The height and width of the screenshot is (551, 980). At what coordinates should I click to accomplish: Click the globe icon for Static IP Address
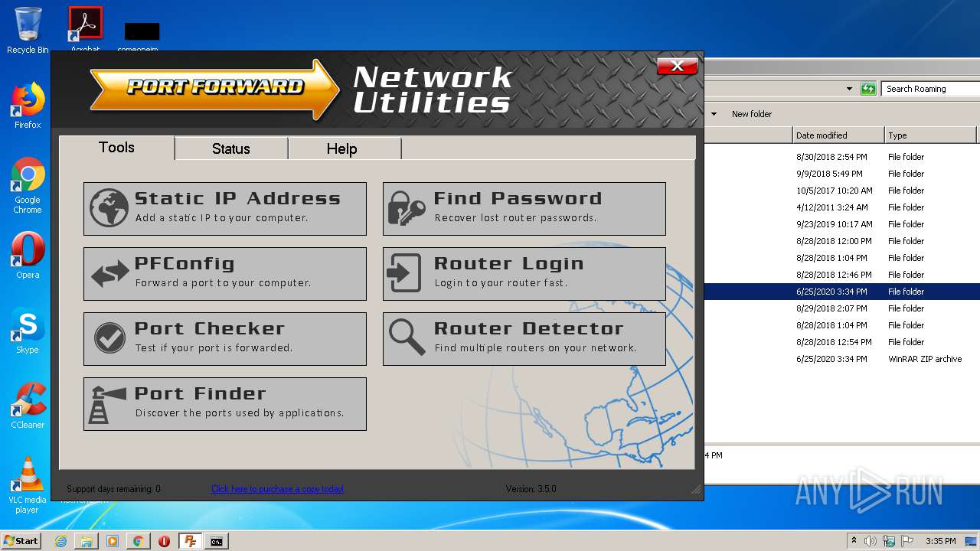click(x=109, y=208)
